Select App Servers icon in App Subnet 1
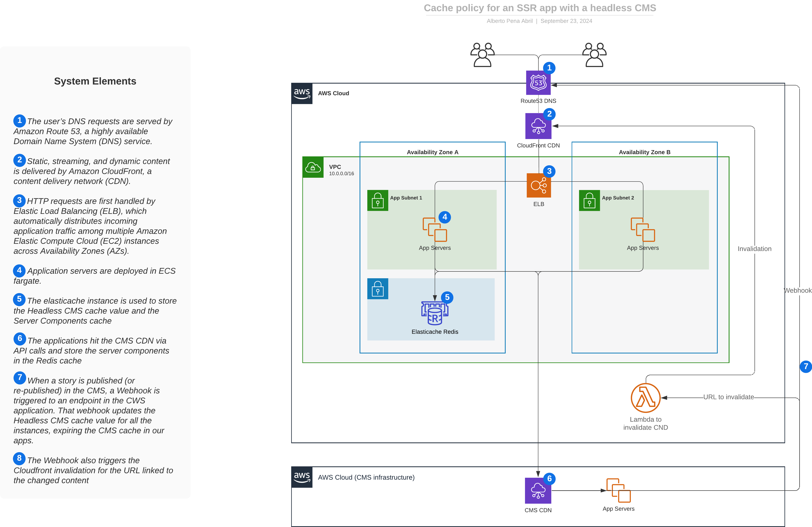 [x=435, y=230]
